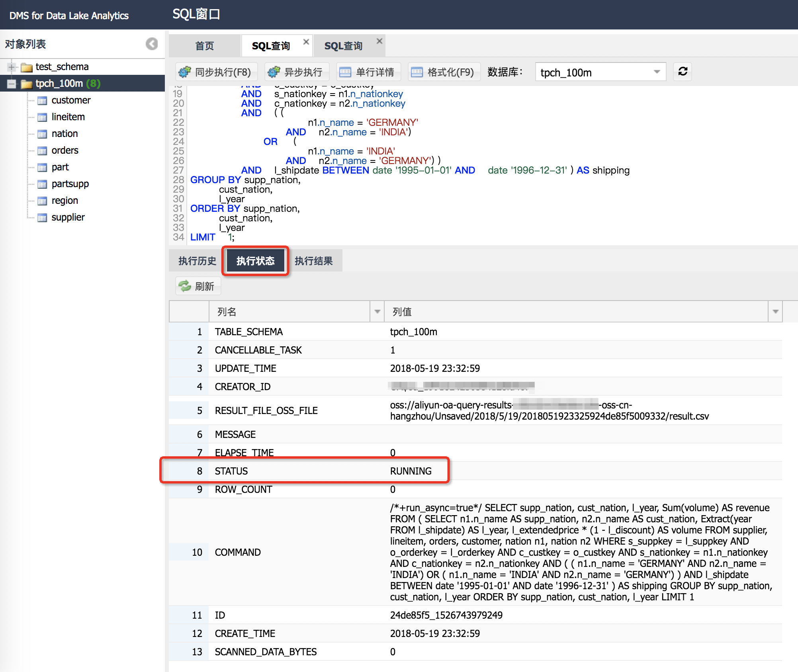
Task: Open column name header filter dropdown
Action: pyautogui.click(x=377, y=311)
